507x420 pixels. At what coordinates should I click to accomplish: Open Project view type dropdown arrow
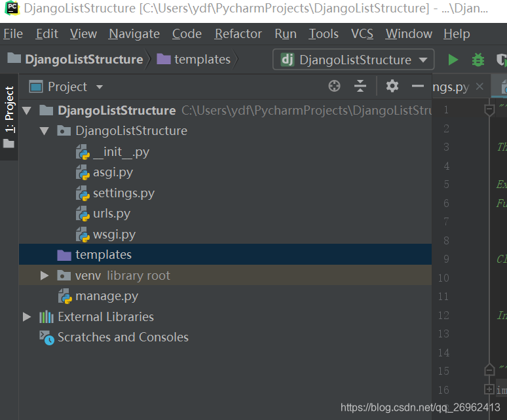click(100, 87)
